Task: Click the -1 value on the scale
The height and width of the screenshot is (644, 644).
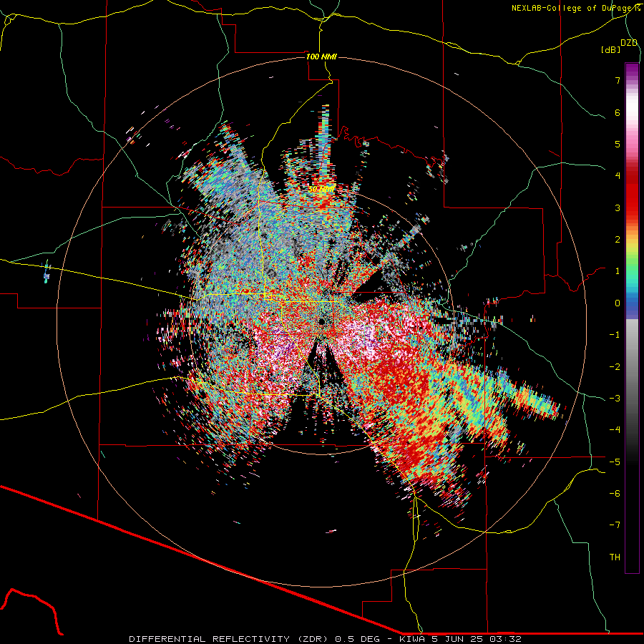Action: point(615,335)
